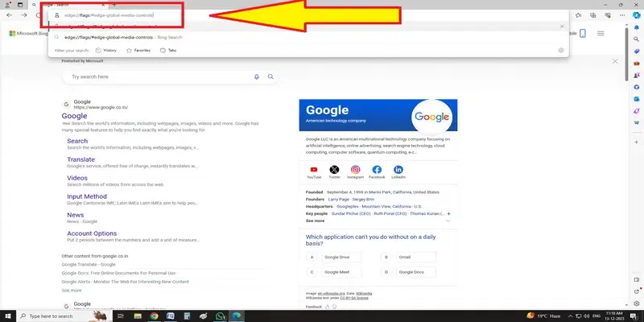Open the sidebar Shopping tag icon
The height and width of the screenshot is (322, 644).
(637, 51)
